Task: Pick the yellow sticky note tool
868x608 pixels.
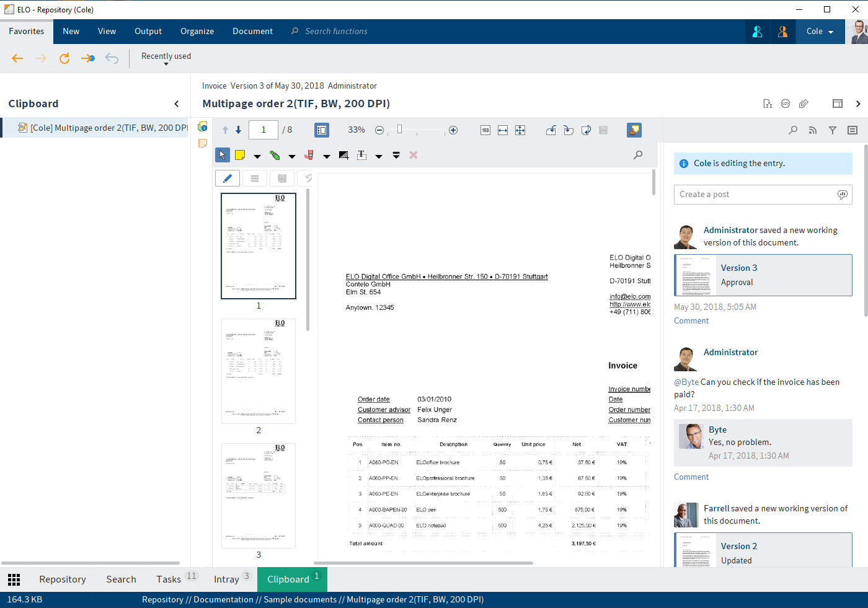Action: pos(240,155)
